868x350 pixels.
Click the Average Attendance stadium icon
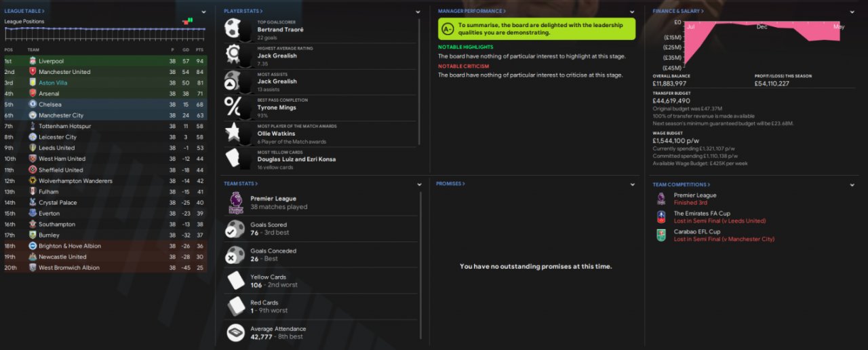pos(235,332)
